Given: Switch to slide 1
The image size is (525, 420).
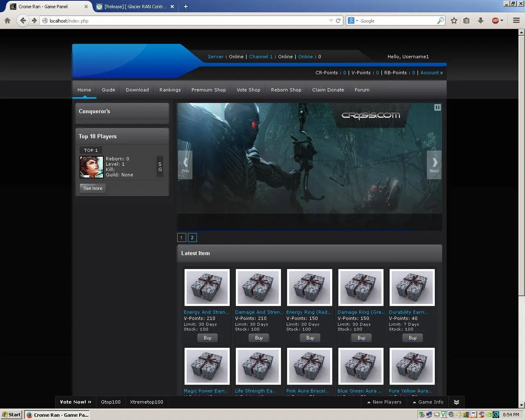Looking at the screenshot, I should [181, 237].
